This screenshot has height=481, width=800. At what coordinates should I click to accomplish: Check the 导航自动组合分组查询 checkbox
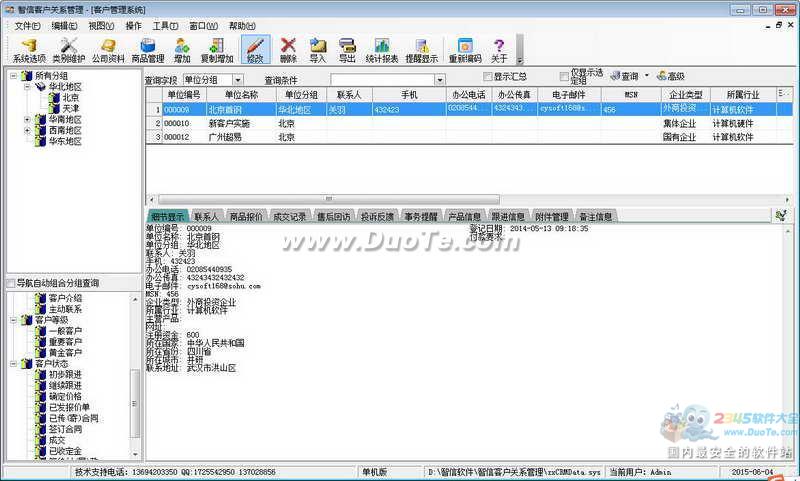[11, 283]
